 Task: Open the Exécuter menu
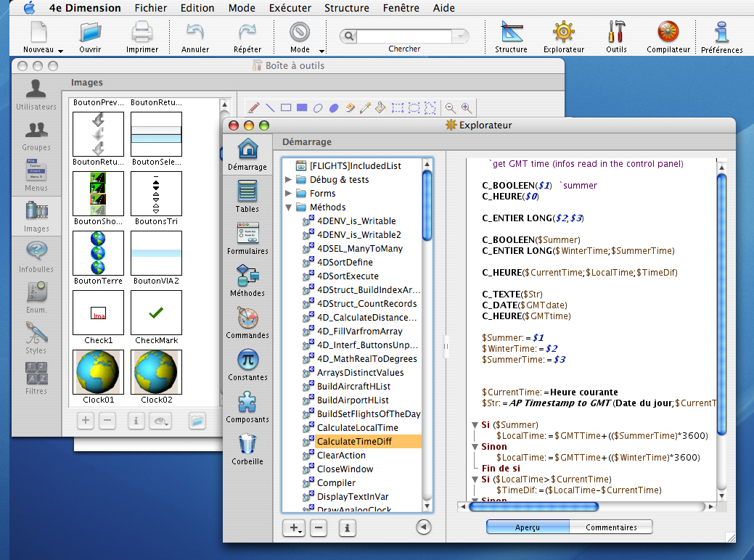290,8
